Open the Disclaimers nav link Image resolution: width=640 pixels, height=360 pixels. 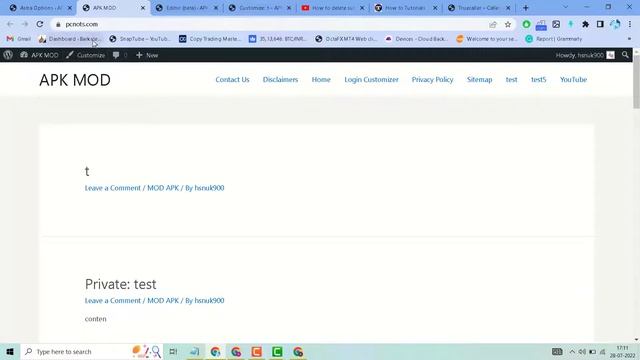click(x=280, y=80)
